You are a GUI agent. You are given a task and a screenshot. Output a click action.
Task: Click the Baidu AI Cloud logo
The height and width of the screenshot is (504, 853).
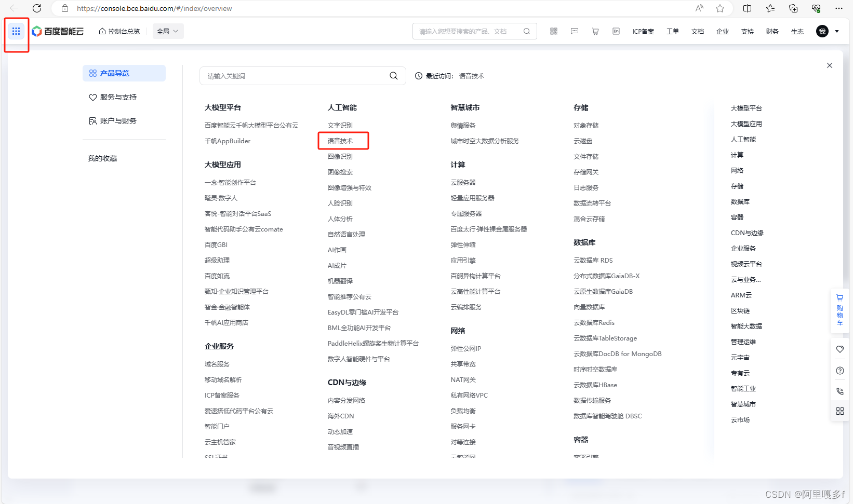pyautogui.click(x=58, y=31)
